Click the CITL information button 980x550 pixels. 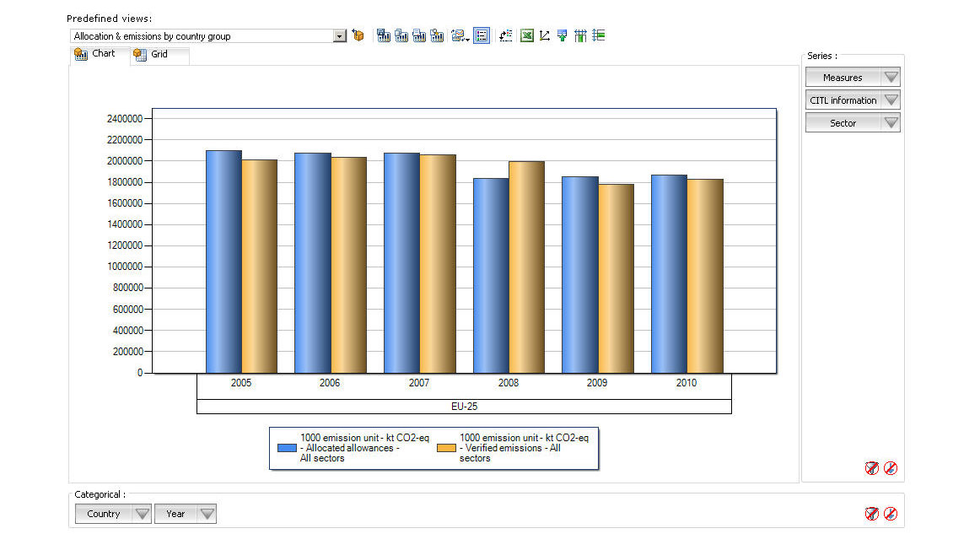(843, 100)
